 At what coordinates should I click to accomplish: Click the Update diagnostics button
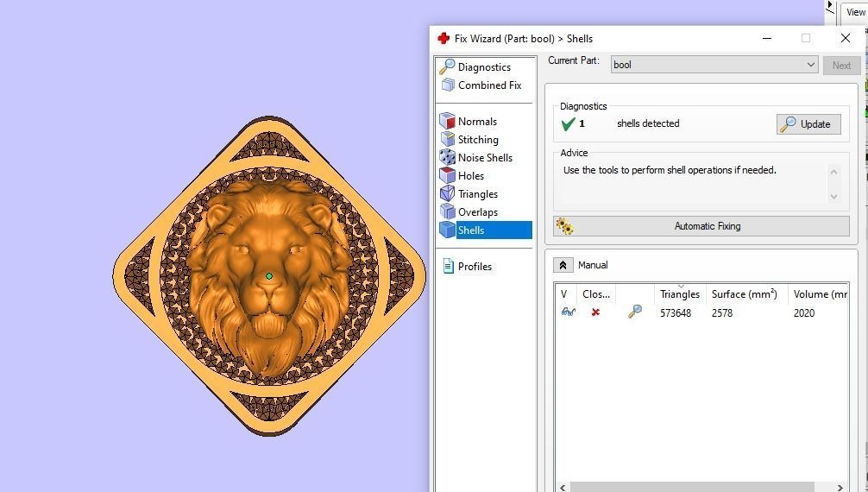coord(808,124)
